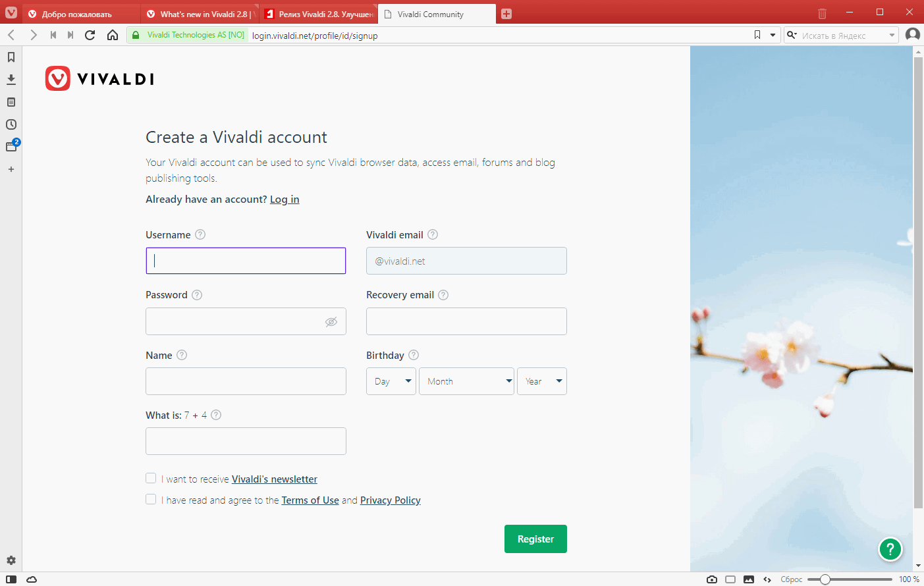924x586 pixels.
Task: Agree to the Terms of Use checkbox
Action: (151, 499)
